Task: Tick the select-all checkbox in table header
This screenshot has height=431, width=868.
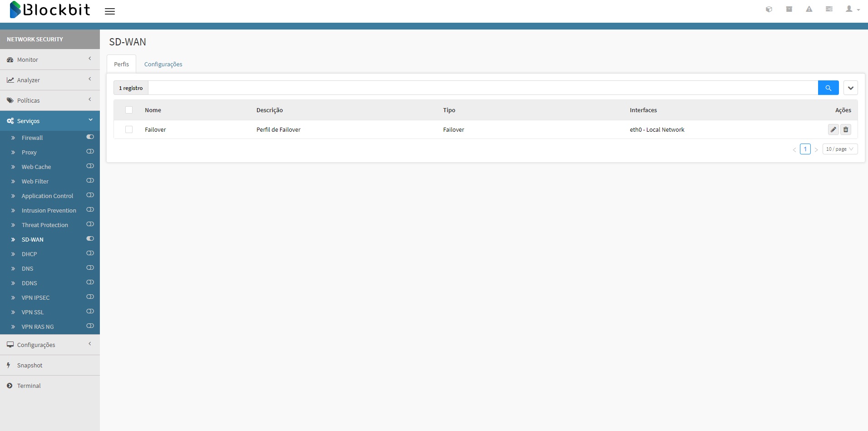Action: pos(129,110)
